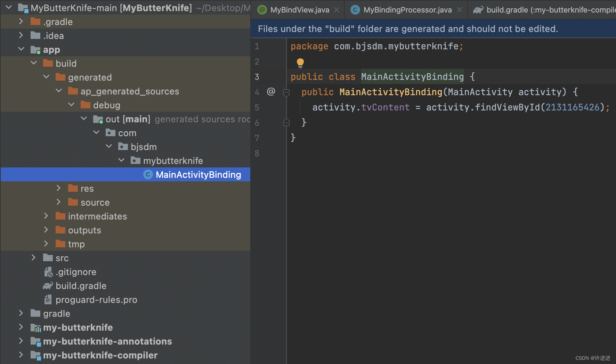The height and width of the screenshot is (364, 616).
Task: Click the @ gutter icon on line 4
Action: click(271, 91)
